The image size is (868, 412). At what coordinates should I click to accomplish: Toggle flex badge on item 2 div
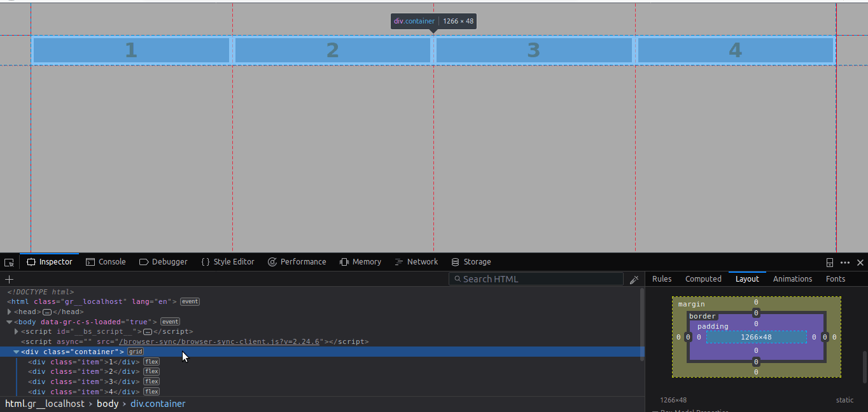coord(151,371)
